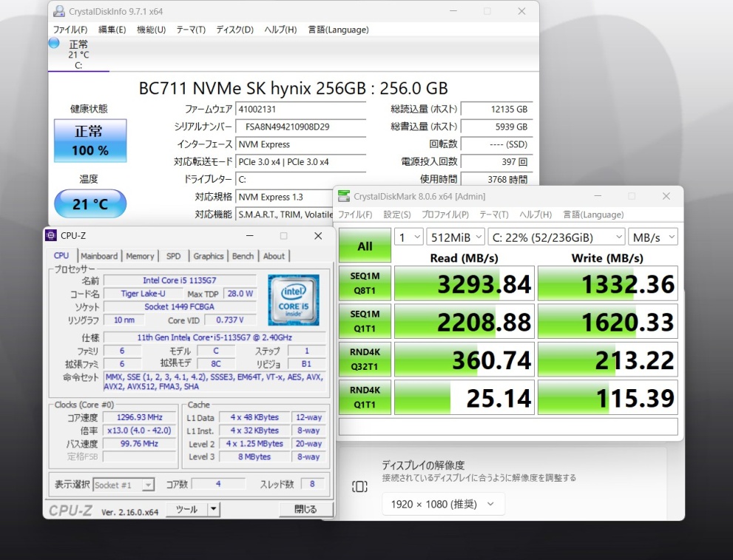Click the empty text field below benchmark results
733x560 pixels.
[x=508, y=427]
